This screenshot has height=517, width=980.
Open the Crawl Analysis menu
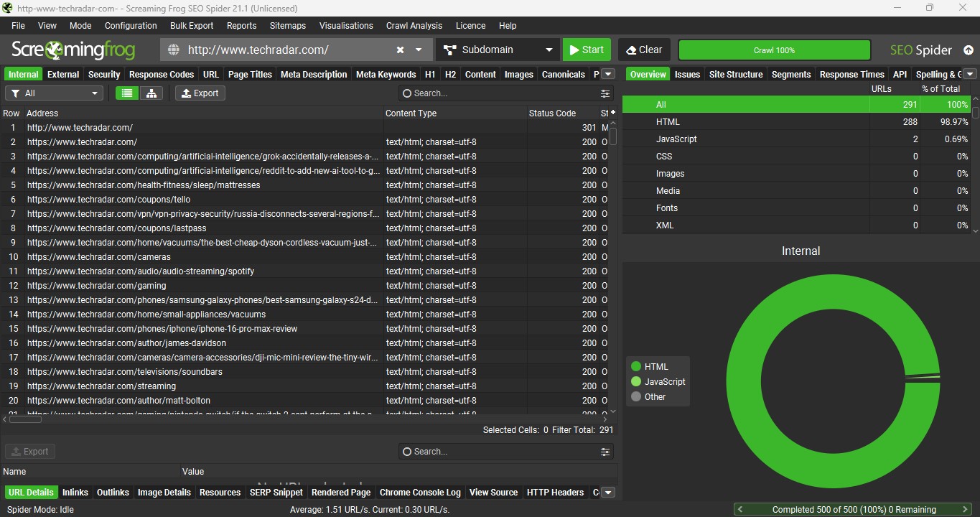click(414, 25)
